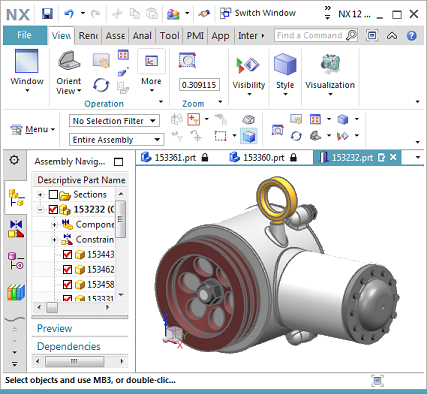Toggle the Sections folder checkbox
The width and height of the screenshot is (427, 394).
53,195
